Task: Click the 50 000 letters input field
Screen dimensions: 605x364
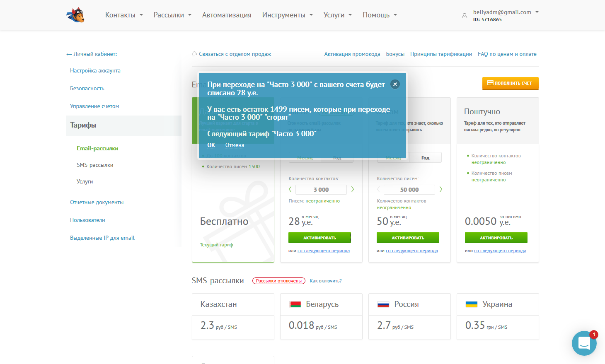Action: tap(409, 190)
